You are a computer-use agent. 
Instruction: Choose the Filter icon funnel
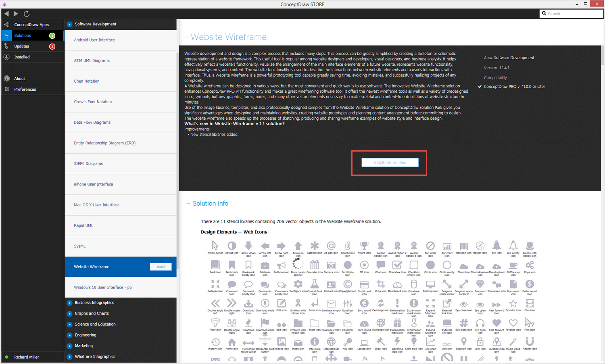(215, 323)
